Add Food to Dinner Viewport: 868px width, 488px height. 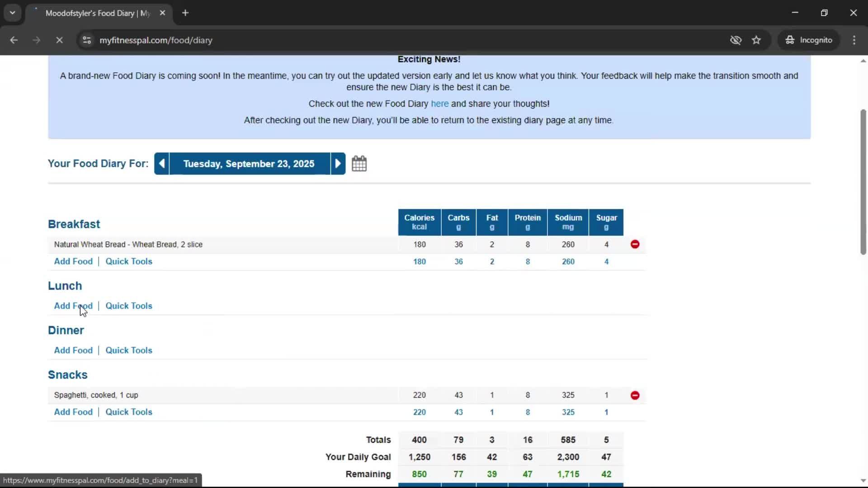click(x=73, y=351)
